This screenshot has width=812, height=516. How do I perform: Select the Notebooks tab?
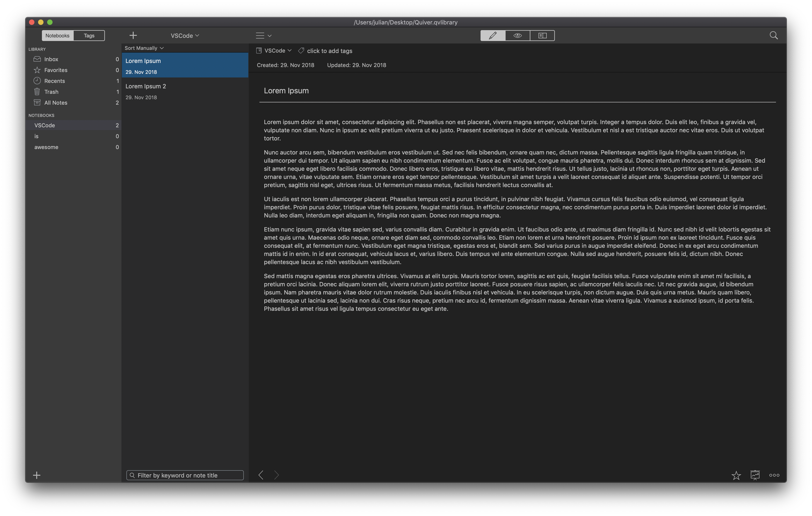coord(57,35)
